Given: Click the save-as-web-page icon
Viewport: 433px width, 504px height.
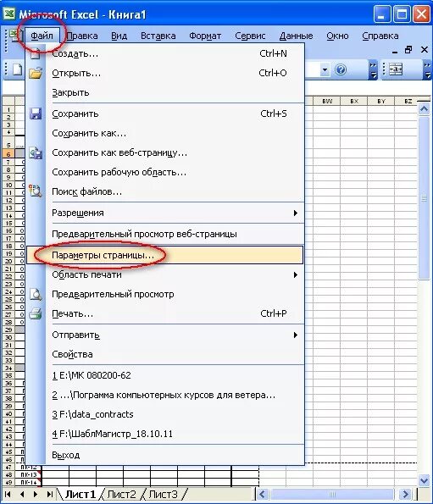Looking at the screenshot, I should (x=36, y=153).
